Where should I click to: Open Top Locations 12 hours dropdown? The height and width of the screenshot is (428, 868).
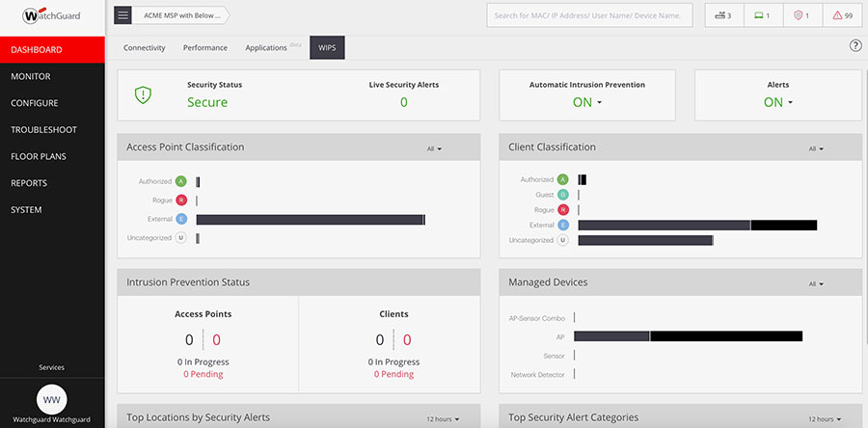click(443, 418)
